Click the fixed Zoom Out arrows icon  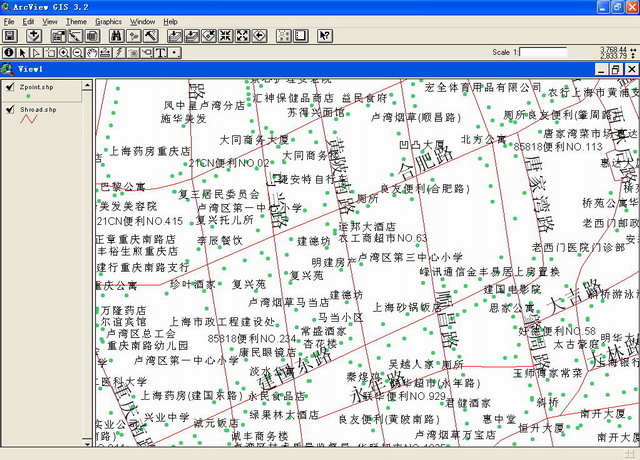point(243,36)
